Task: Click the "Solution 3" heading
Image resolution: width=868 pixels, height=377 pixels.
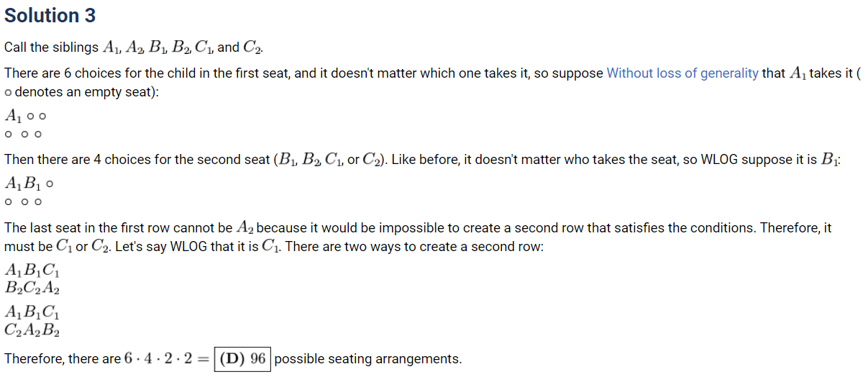Action: point(50,15)
